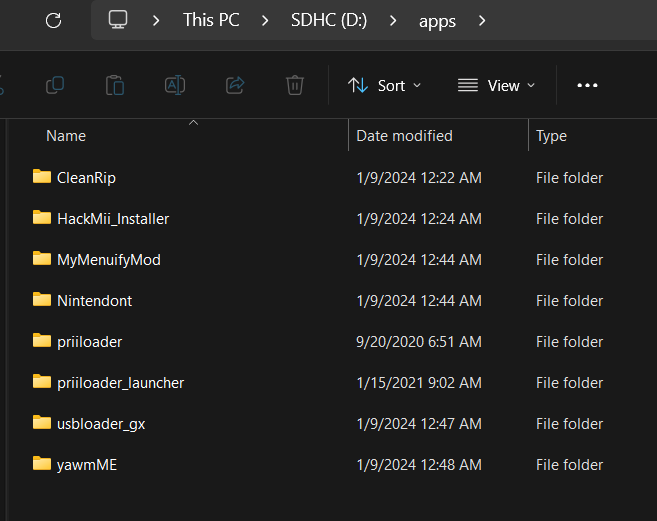Click File folder type in yawmME row

(569, 465)
